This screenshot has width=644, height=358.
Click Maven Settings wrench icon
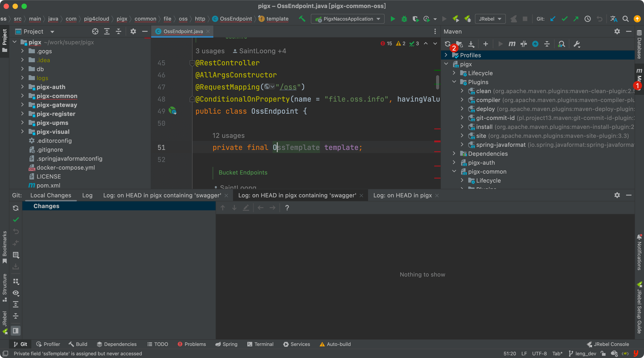pyautogui.click(x=577, y=44)
